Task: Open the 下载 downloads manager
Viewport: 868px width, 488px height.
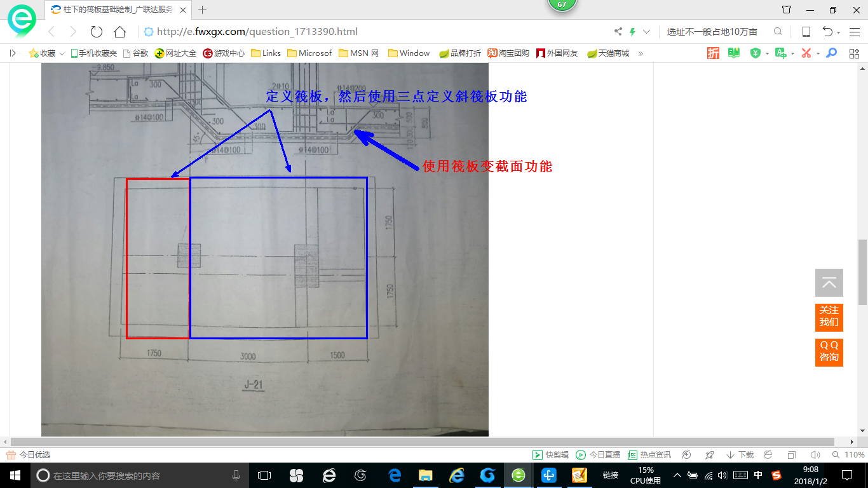Action: click(740, 455)
